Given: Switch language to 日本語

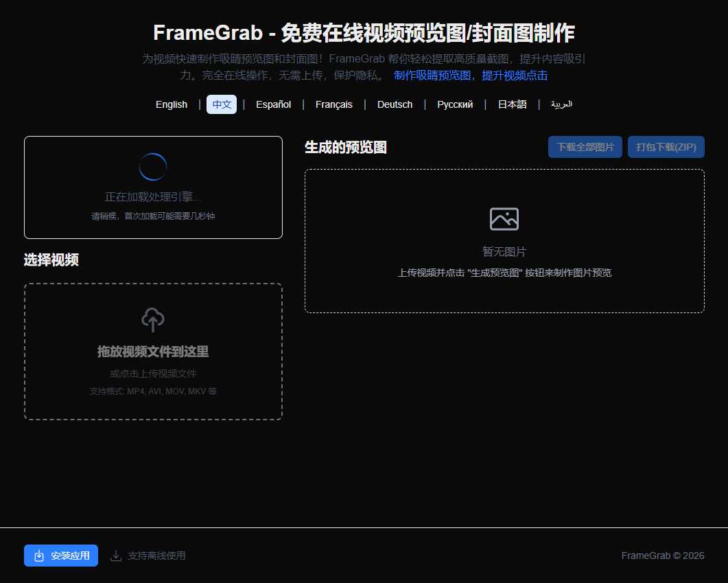Looking at the screenshot, I should click(512, 104).
